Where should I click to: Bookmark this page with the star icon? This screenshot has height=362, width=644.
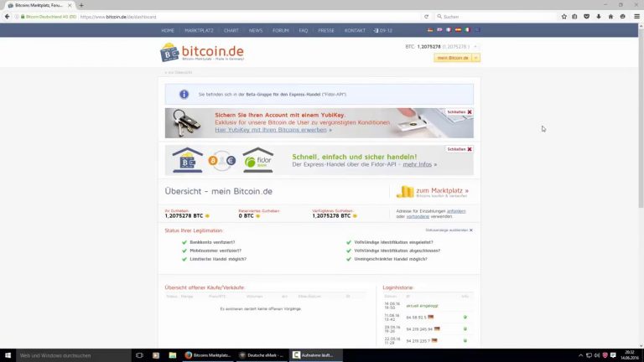[x=563, y=17]
